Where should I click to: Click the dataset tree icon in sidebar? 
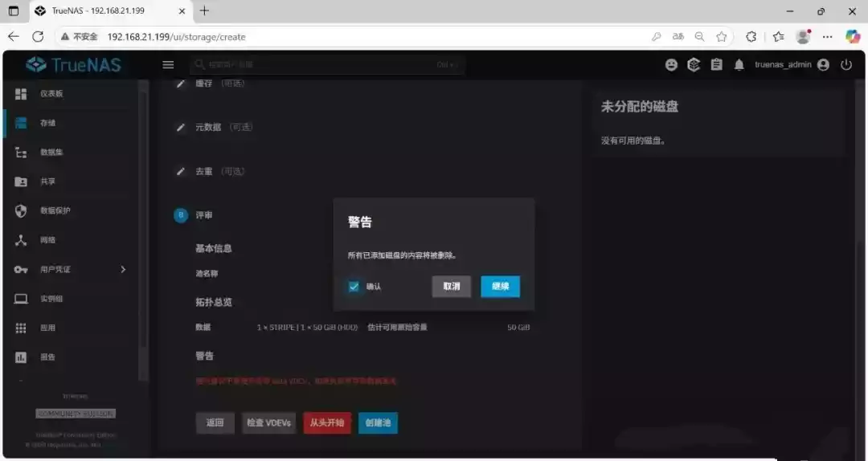[x=21, y=152]
